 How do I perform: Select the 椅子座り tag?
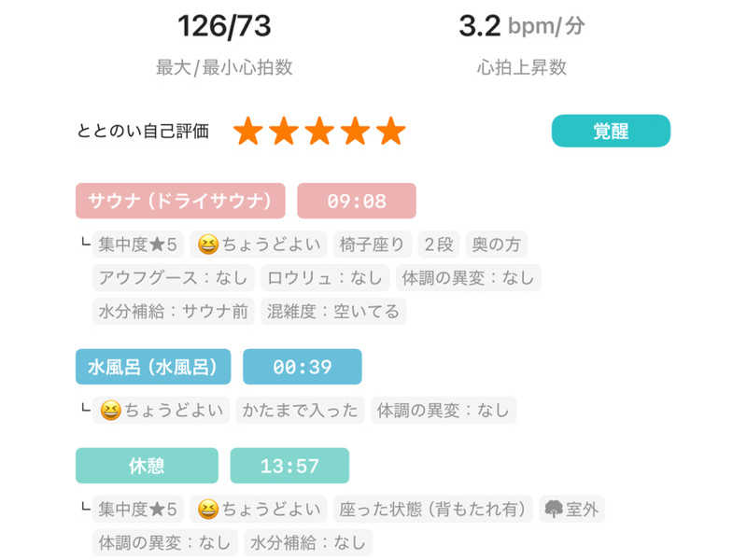(373, 245)
